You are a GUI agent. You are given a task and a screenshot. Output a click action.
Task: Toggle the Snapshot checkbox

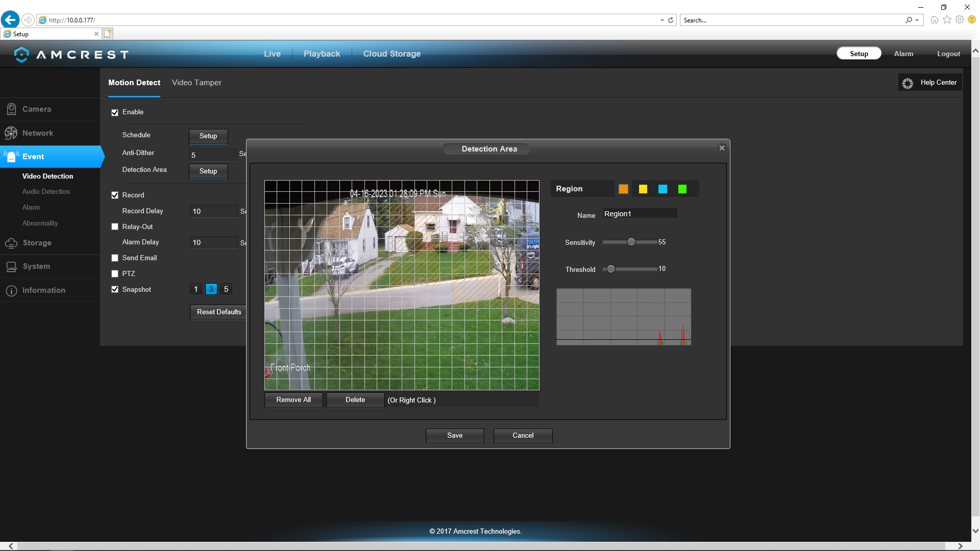(x=115, y=289)
